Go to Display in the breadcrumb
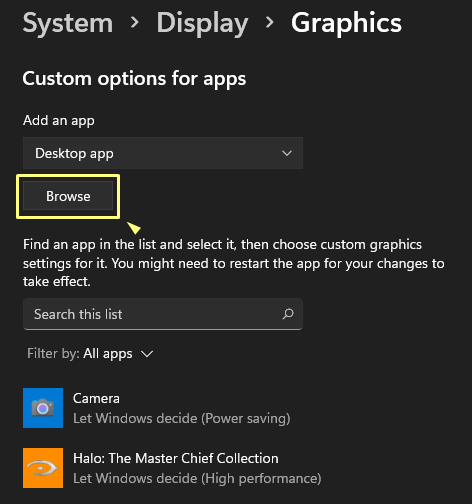 tap(202, 24)
